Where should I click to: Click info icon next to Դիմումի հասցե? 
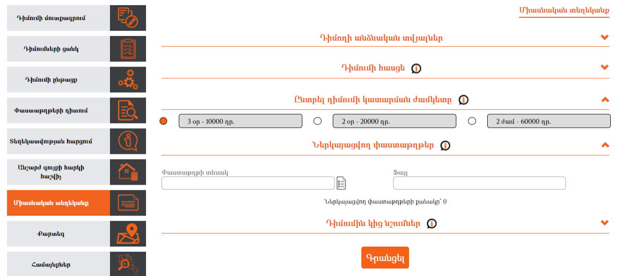tap(416, 68)
